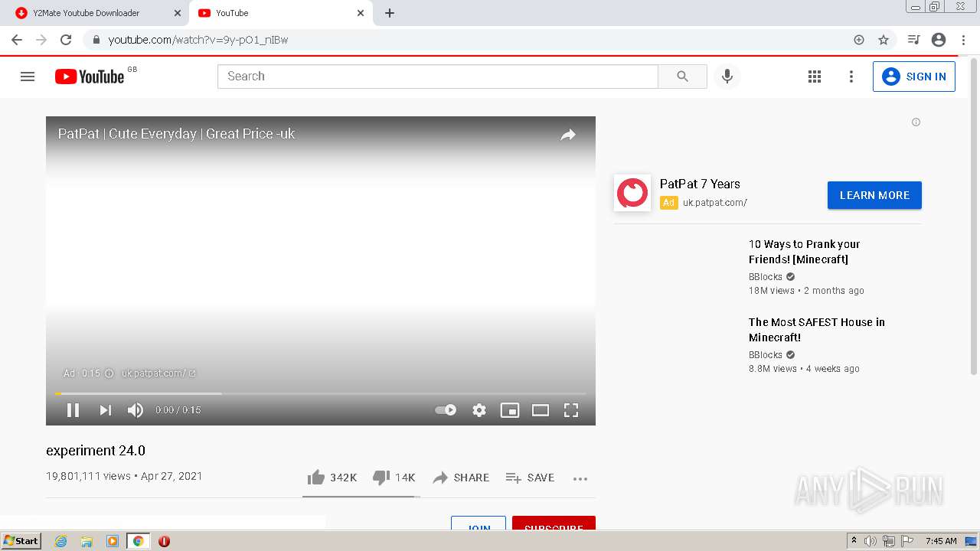Open 'The Most SAFEST House in Minecraft!' video

point(816,330)
